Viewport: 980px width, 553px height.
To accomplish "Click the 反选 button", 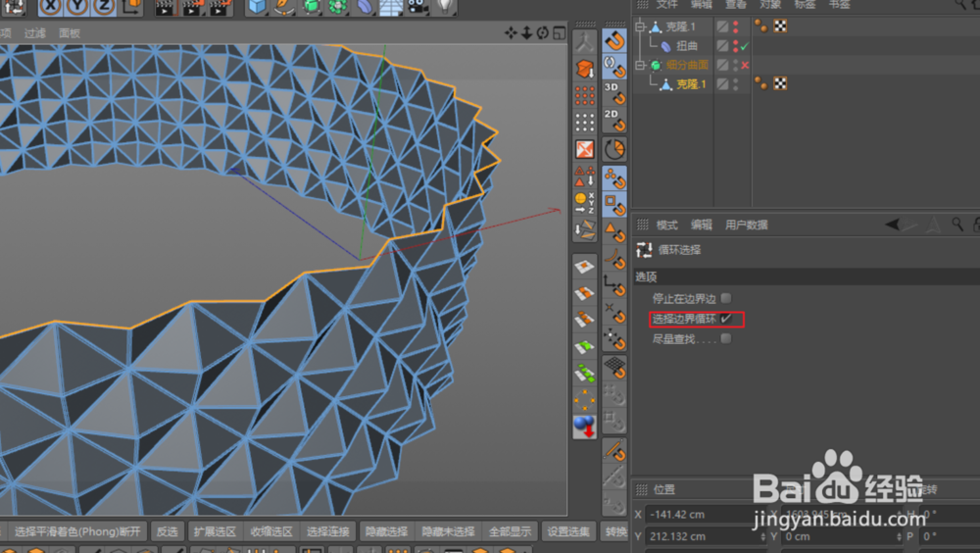I will 167,531.
